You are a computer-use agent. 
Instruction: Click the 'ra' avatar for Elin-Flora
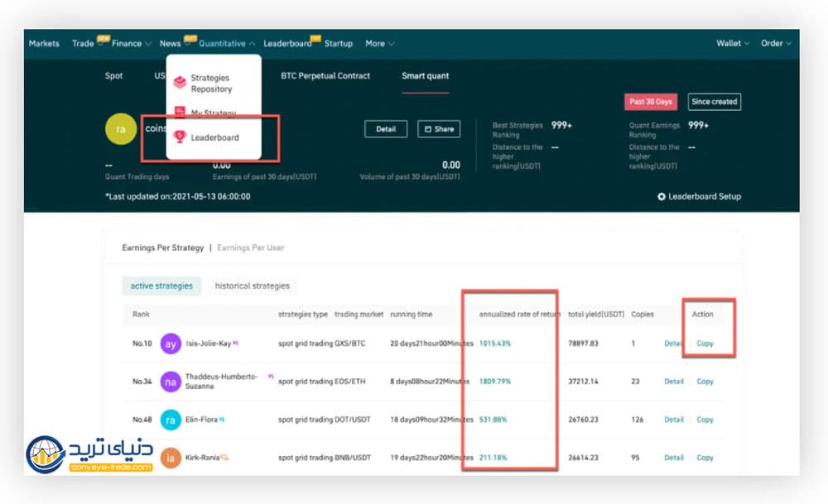pos(171,420)
